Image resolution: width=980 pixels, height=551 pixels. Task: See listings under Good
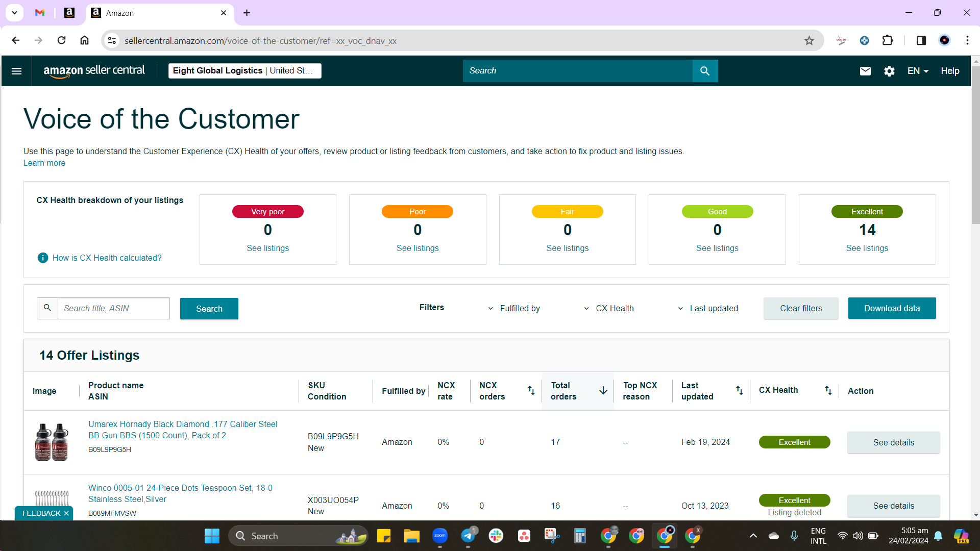pyautogui.click(x=717, y=248)
